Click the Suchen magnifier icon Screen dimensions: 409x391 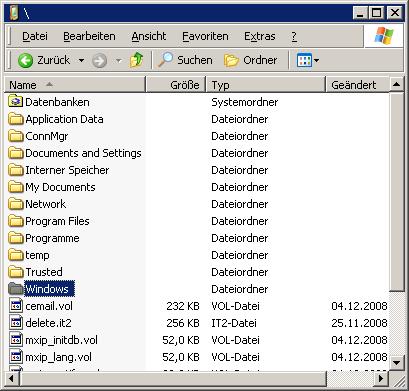click(x=165, y=60)
